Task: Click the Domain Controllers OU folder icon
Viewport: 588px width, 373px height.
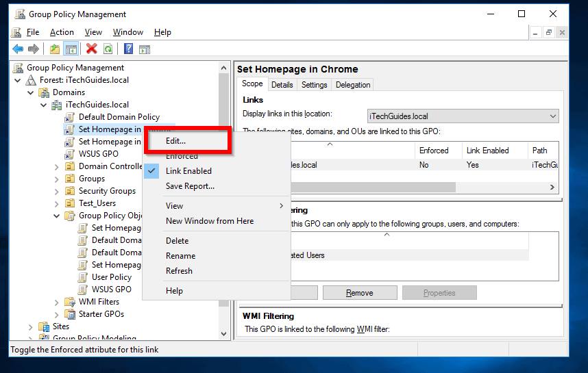Action: click(x=70, y=166)
